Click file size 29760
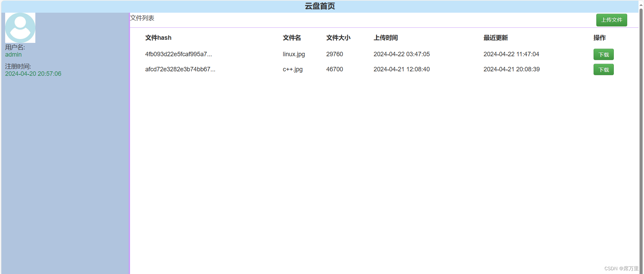Viewport: 644px width, 274px height. 335,54
